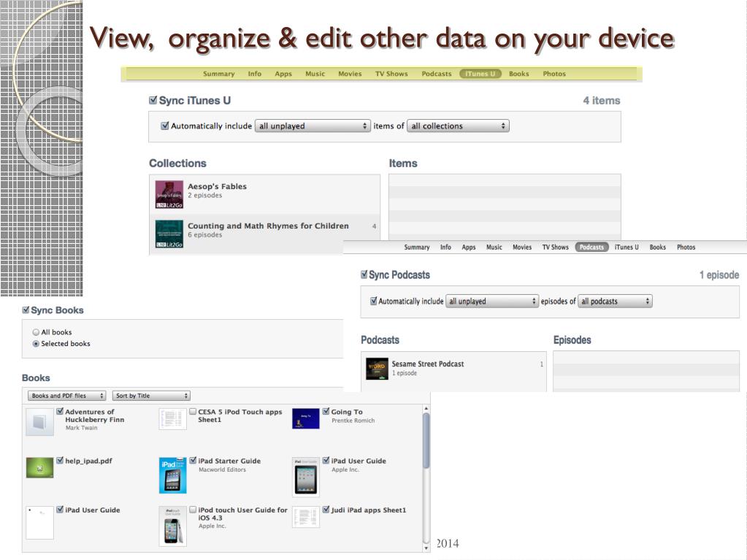Click "Mark Twain" author text
747x560 pixels.
[x=82, y=428]
